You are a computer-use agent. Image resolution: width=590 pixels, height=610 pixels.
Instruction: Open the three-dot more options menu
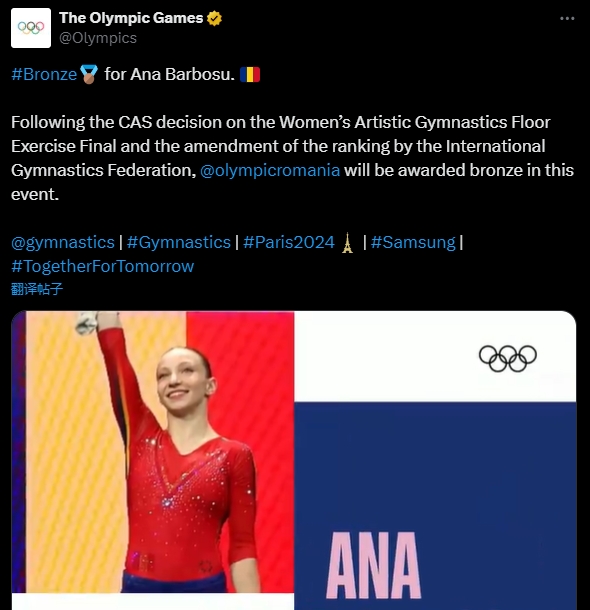(x=567, y=18)
